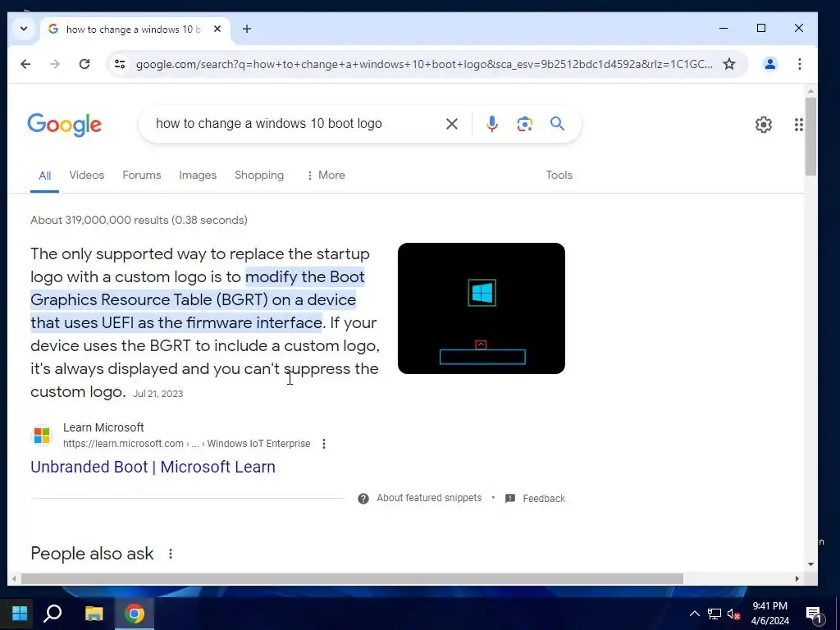Click the muted volume tray icon
Viewport: 840px width, 630px height.
[733, 614]
